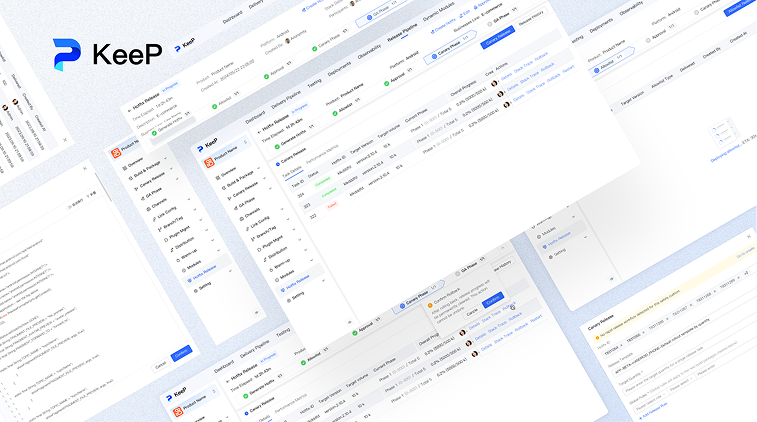Click Overview icon in background left sidebar

[125, 168]
